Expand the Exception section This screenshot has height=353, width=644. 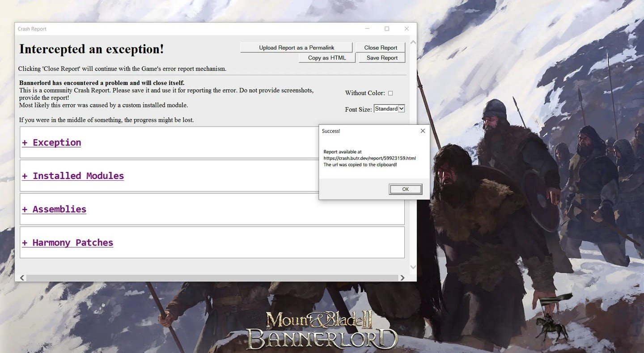[51, 142]
